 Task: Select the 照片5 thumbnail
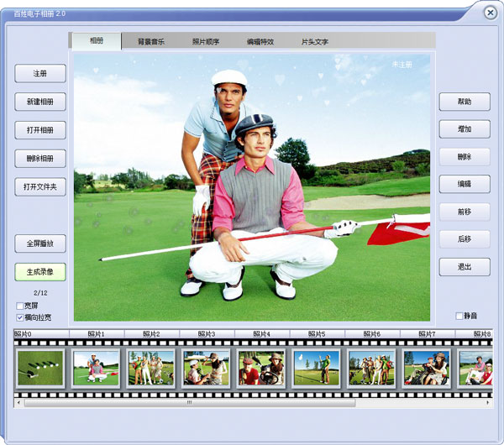coord(317,369)
